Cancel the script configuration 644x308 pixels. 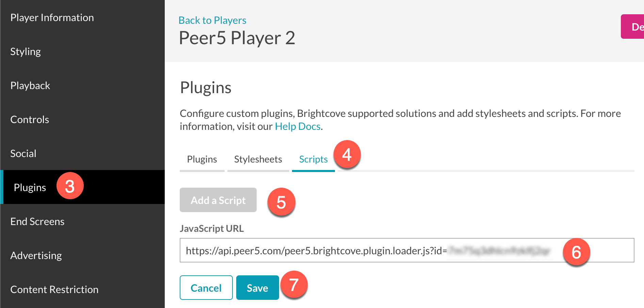tap(206, 288)
